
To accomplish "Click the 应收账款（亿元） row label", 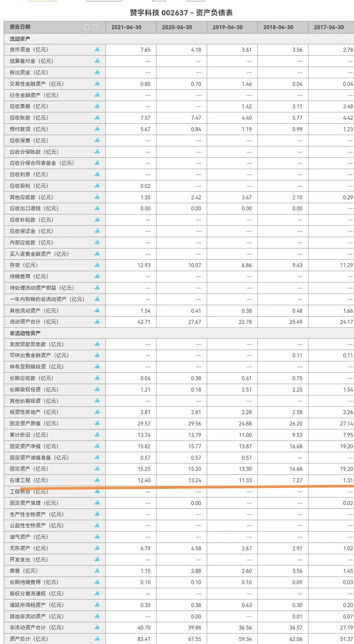I will [x=29, y=118].
